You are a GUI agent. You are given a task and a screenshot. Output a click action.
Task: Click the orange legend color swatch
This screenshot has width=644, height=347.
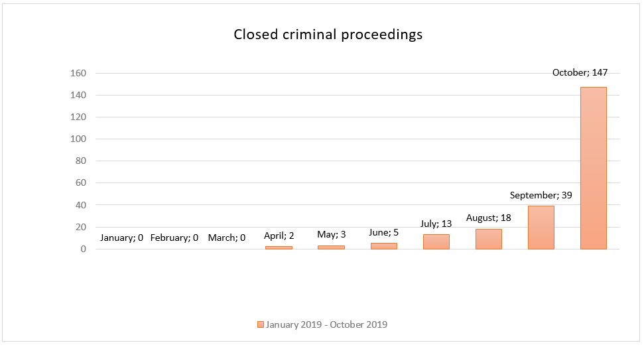(261, 324)
